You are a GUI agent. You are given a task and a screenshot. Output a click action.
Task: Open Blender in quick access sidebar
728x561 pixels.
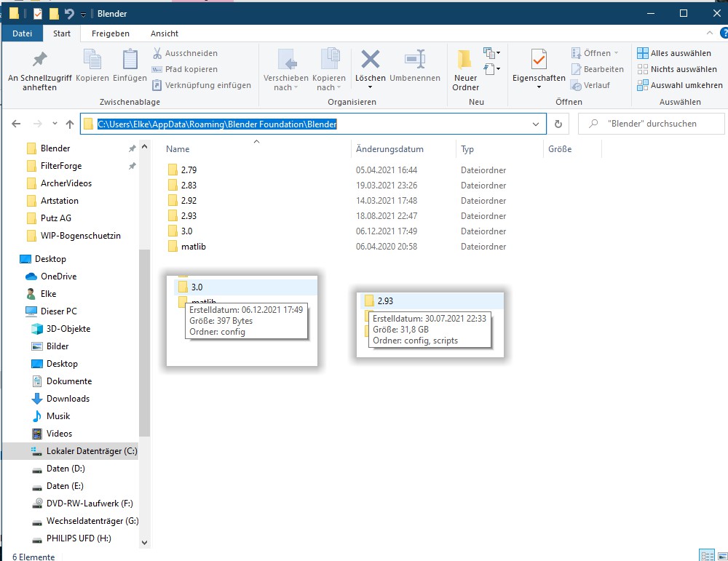(55, 148)
